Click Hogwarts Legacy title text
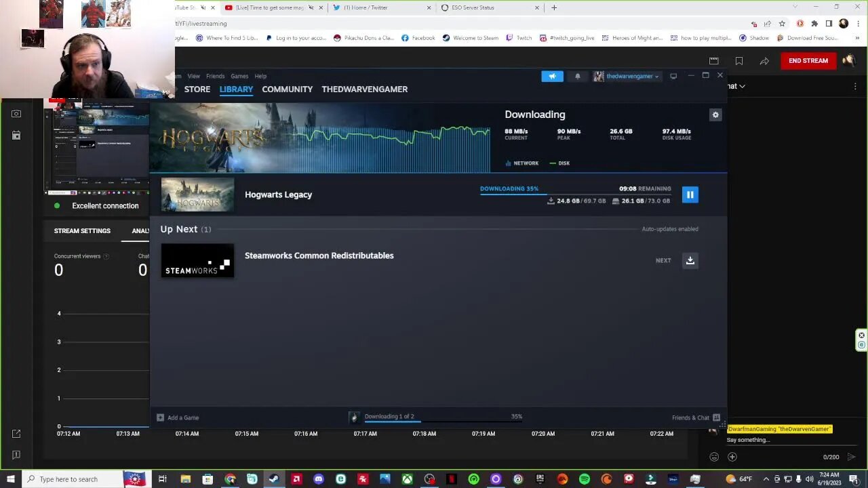The height and width of the screenshot is (488, 868). click(x=278, y=195)
